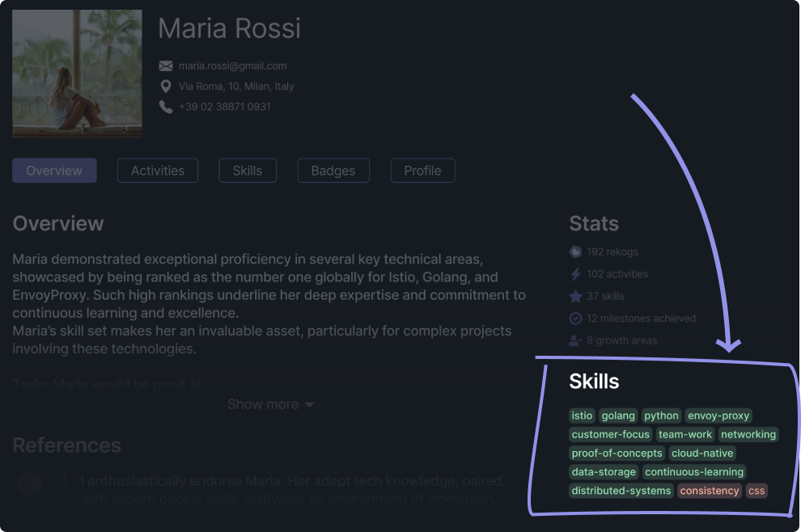Click the email envelope icon
This screenshot has width=801, height=532.
(166, 66)
